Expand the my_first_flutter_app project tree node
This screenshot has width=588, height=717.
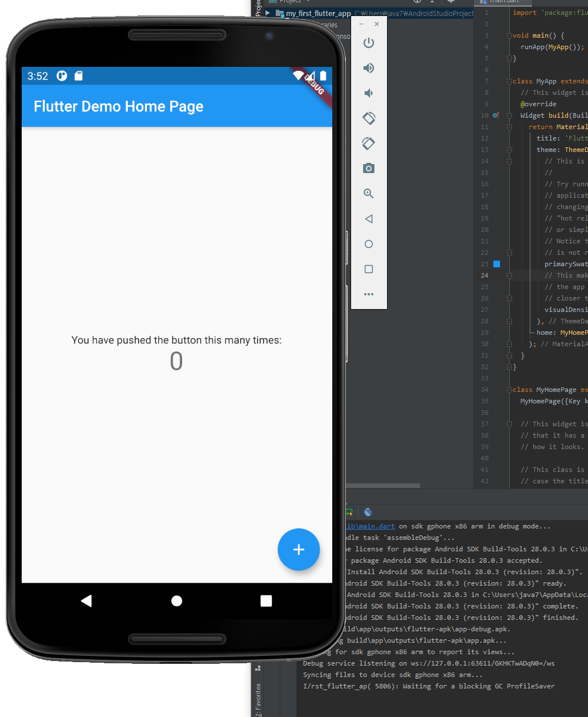(267, 13)
